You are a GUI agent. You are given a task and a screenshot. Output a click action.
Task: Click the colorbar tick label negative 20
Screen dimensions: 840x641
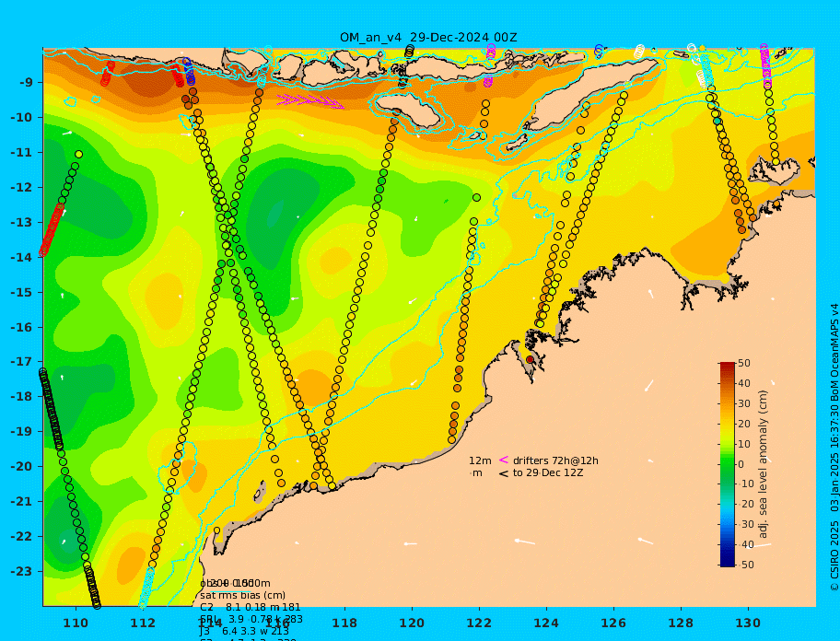(746, 504)
